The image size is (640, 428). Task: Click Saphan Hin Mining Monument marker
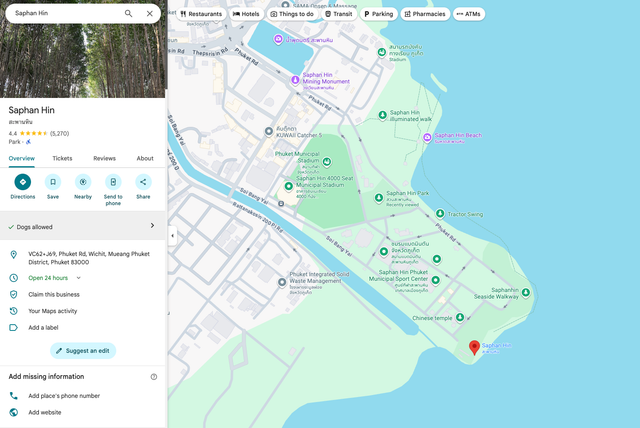pos(295,80)
